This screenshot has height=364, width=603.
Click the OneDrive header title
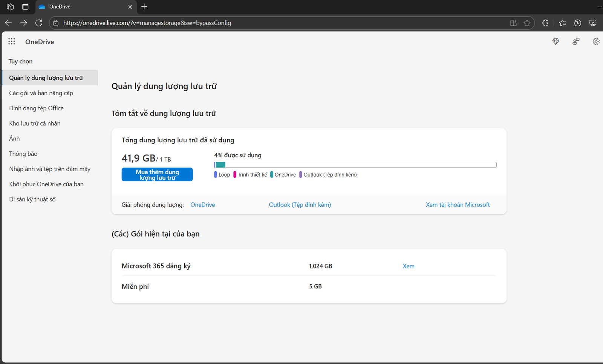point(40,42)
